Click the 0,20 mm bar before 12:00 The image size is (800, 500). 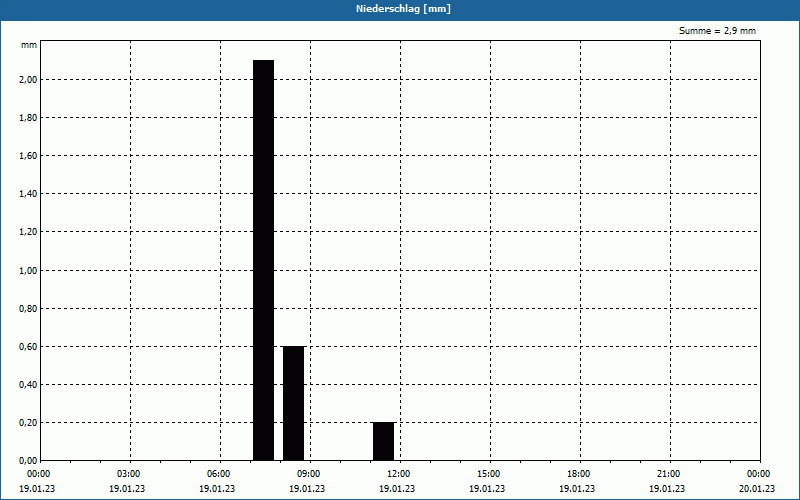[x=384, y=441]
